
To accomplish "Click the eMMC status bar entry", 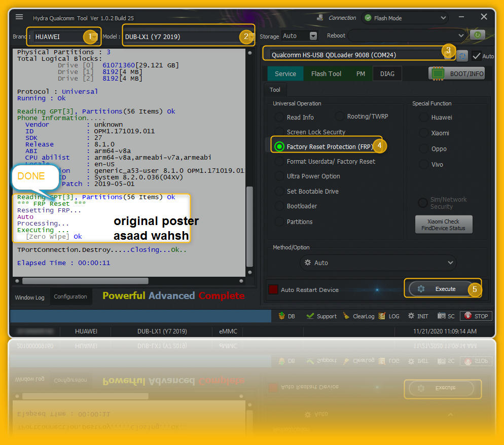I will (x=228, y=331).
